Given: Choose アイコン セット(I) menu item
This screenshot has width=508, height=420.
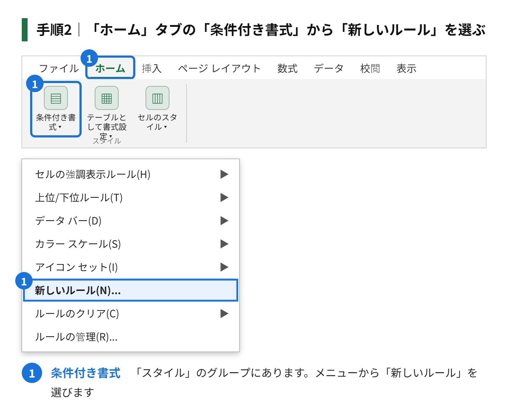Looking at the screenshot, I should (131, 267).
